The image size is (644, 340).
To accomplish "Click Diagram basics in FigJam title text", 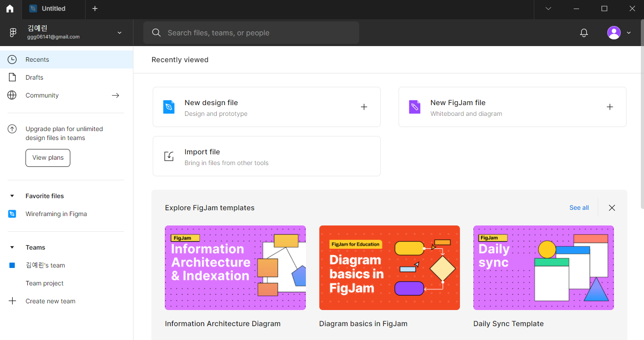I will click(x=363, y=323).
